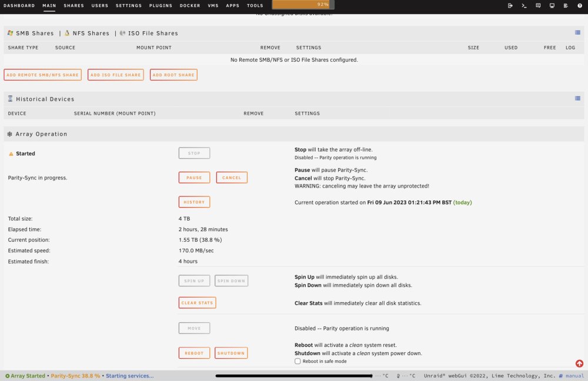Open the system info monitor icon
588x381 pixels.
552,6
